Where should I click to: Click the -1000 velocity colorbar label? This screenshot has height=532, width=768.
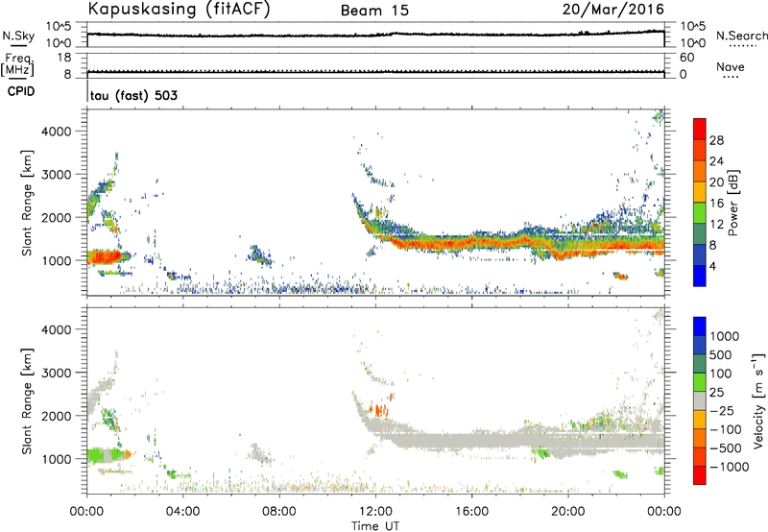729,467
